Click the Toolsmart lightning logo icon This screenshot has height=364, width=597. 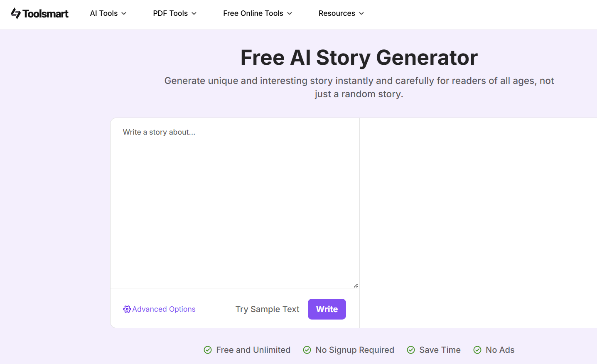[15, 13]
